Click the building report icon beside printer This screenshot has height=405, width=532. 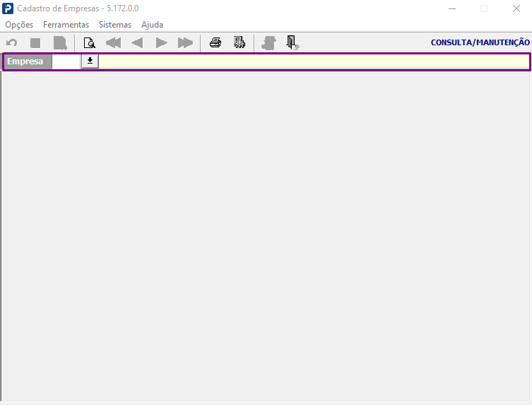[x=240, y=43]
